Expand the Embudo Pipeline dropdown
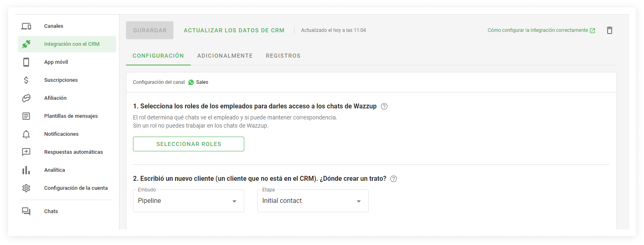The height and width of the screenshot is (245, 644). tap(188, 201)
